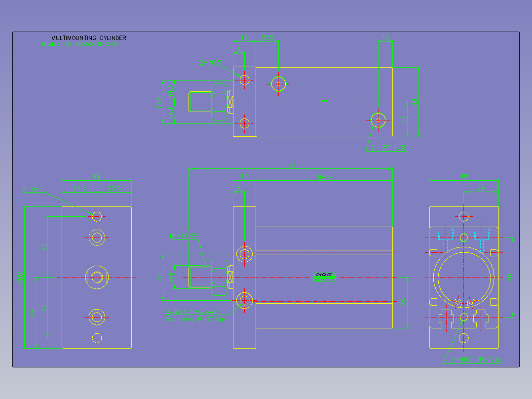Click the '2-ø6.5' callout in the top view
Viewport: 532px width, 399px height.
pos(210,63)
